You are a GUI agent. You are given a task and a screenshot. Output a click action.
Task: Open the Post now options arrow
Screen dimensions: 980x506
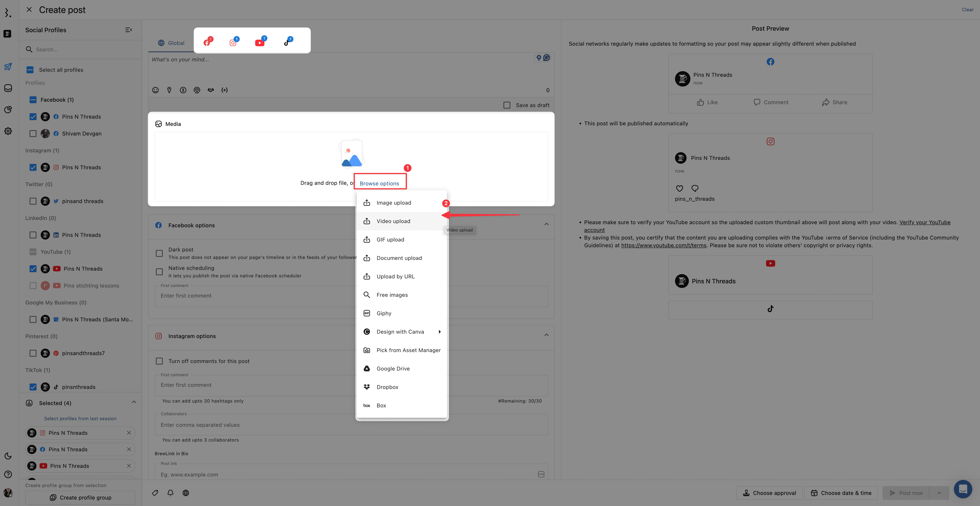tap(939, 493)
